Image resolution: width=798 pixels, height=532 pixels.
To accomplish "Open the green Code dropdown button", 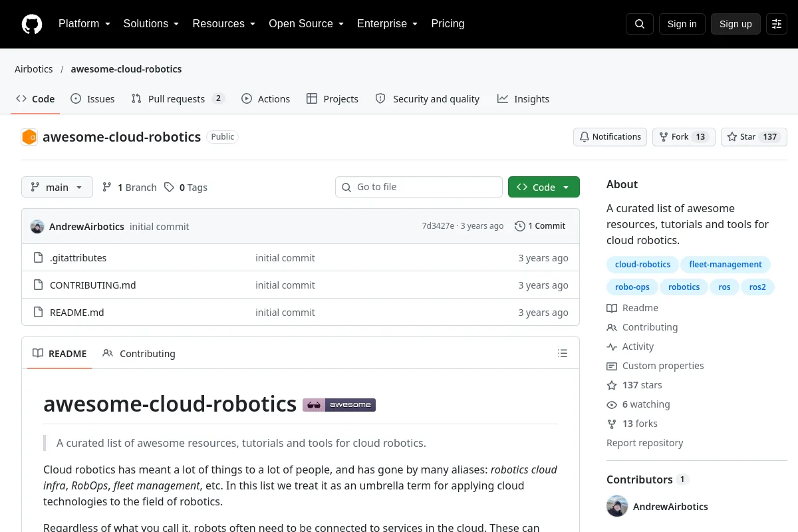I will click(544, 187).
